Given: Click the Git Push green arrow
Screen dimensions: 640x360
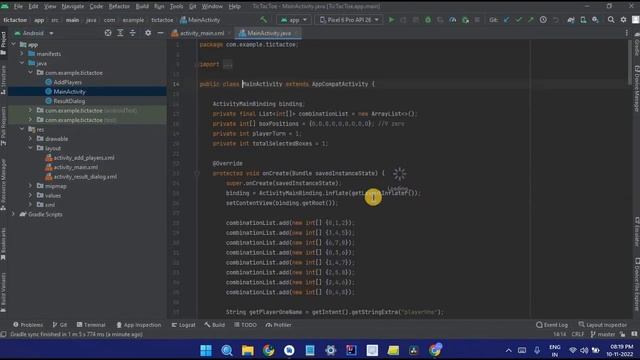Looking at the screenshot, I should pyautogui.click(x=531, y=20).
